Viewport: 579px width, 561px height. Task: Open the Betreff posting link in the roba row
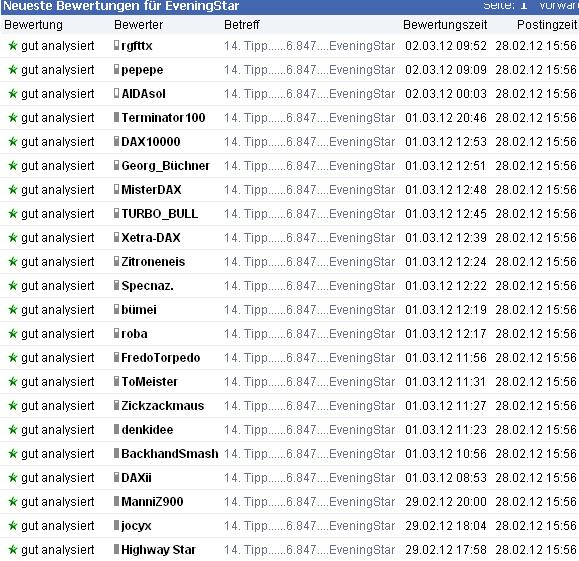(309, 334)
